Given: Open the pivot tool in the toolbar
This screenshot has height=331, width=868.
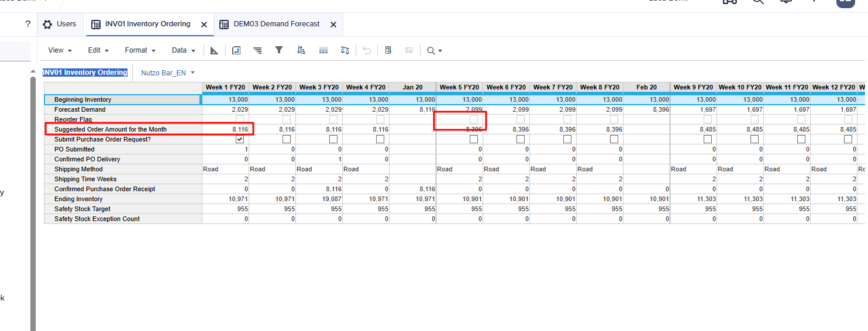Looking at the screenshot, I should pos(214,51).
